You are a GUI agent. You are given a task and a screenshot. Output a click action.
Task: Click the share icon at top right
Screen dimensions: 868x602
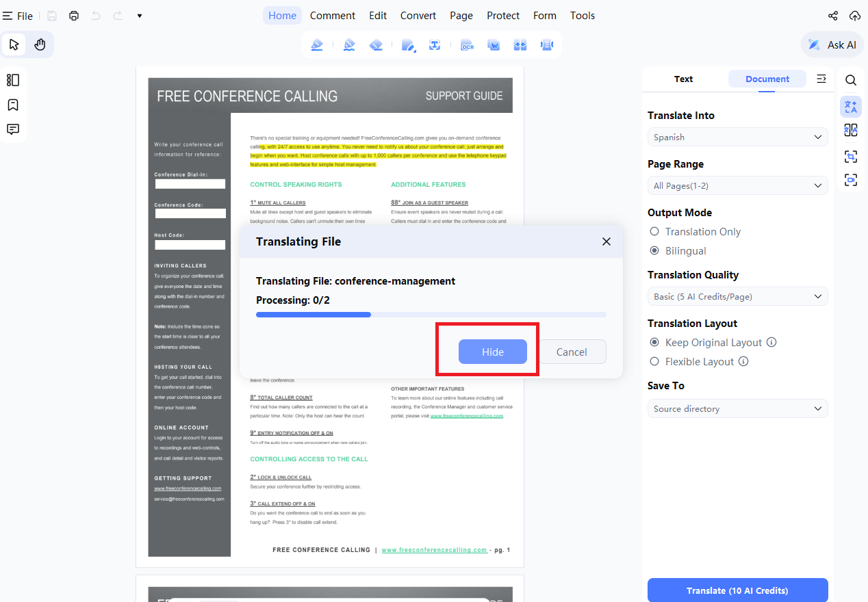[x=833, y=16]
